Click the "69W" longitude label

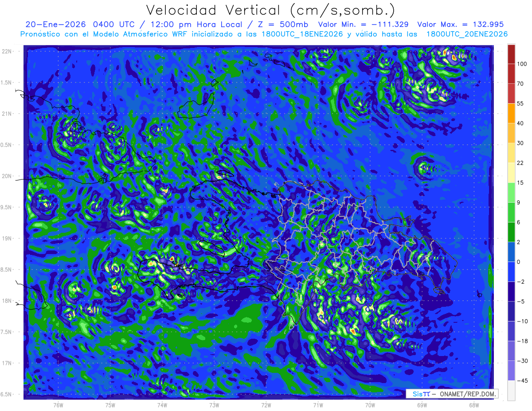pos(422,405)
